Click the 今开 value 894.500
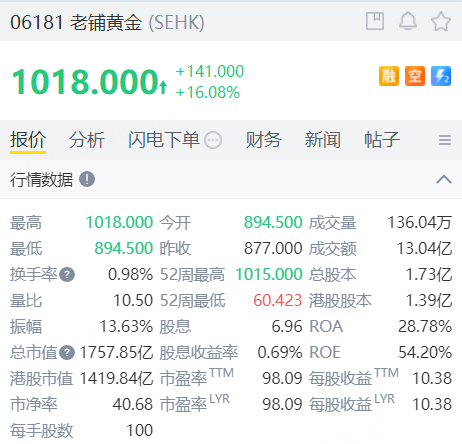The height and width of the screenshot is (444, 462). [273, 222]
